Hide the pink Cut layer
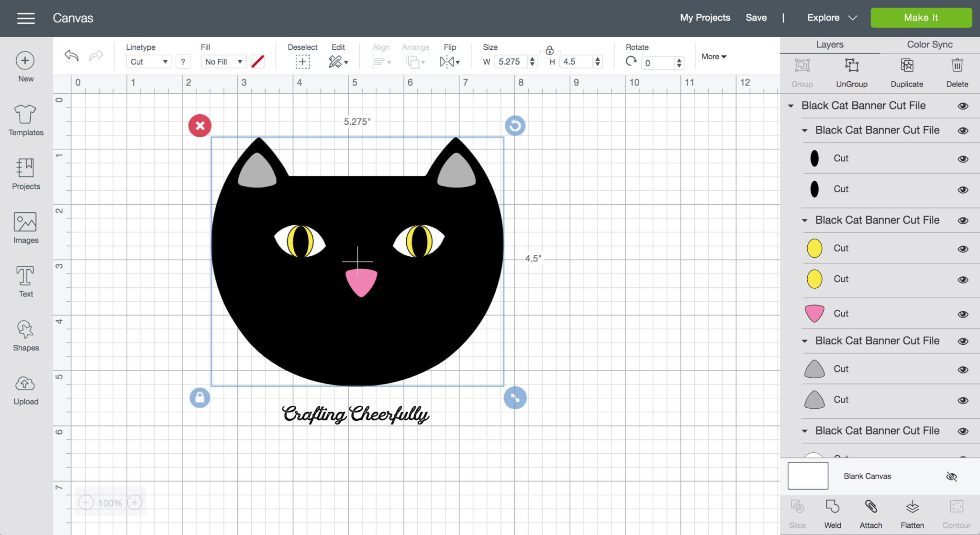The width and height of the screenshot is (980, 535). coord(963,314)
